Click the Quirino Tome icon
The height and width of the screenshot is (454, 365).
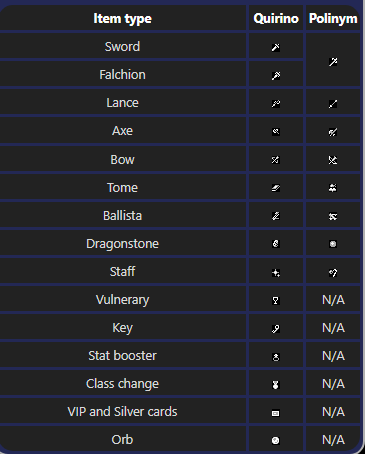[x=276, y=188]
